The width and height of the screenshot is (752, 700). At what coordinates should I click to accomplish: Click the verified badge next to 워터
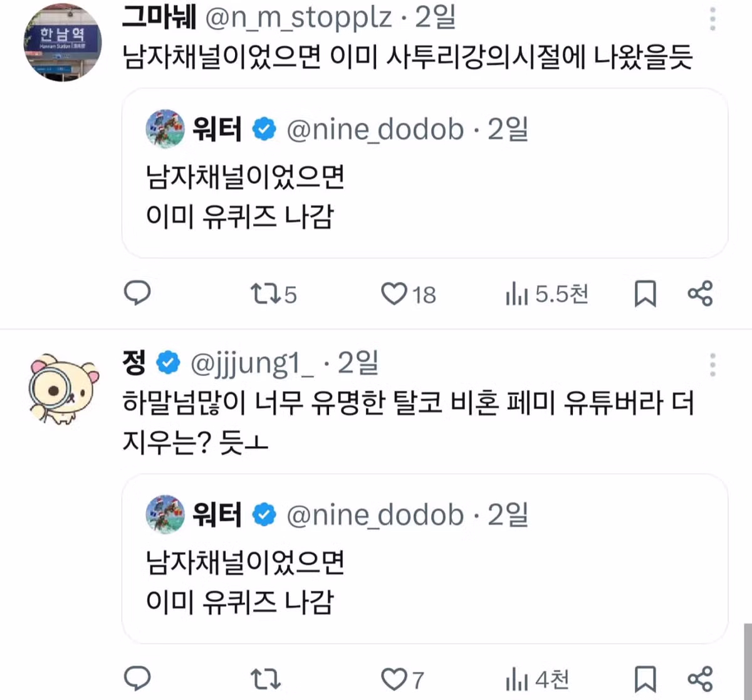click(x=265, y=128)
